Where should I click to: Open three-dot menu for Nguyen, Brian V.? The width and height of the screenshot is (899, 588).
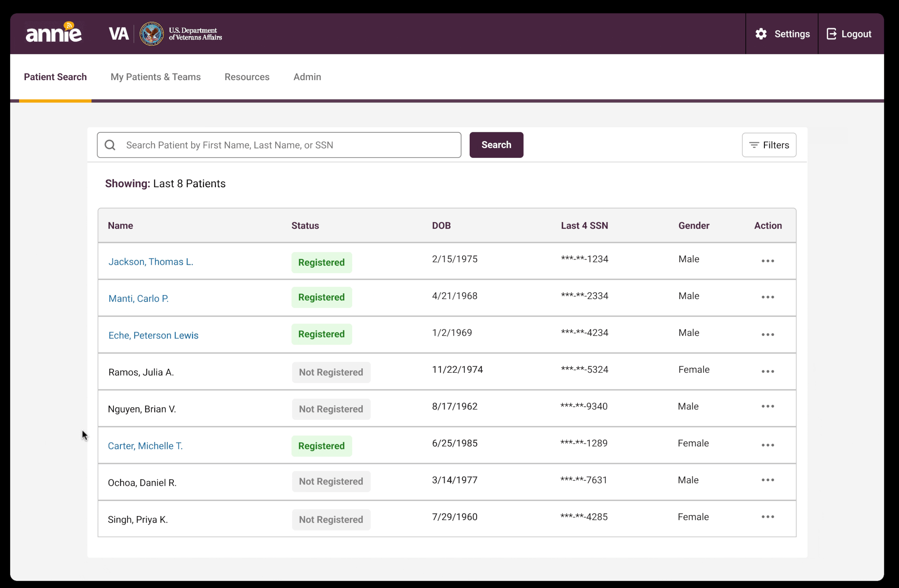[x=767, y=406]
